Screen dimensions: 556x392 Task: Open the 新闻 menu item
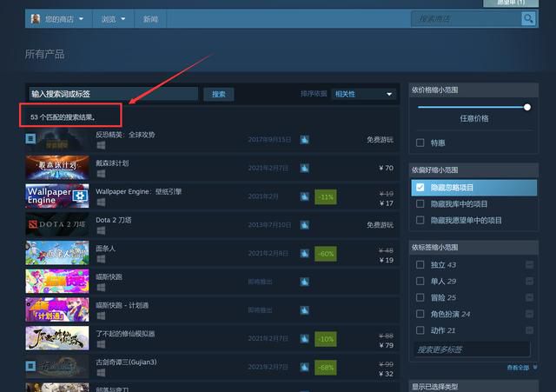[150, 19]
